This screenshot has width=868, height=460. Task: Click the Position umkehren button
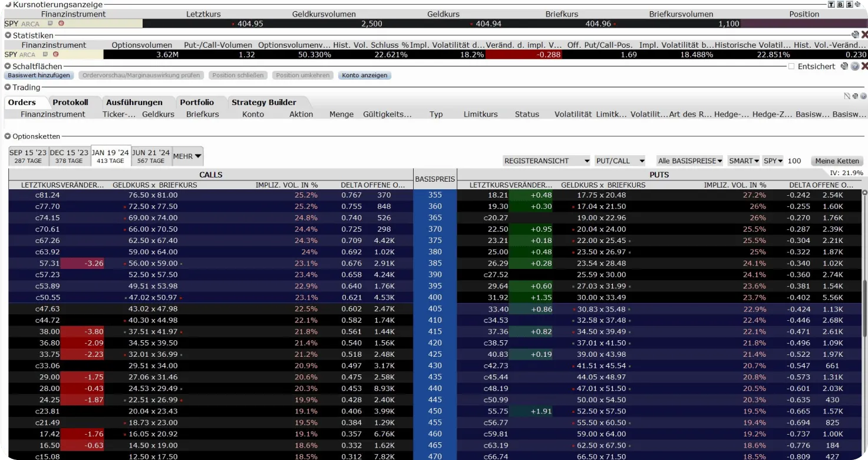coord(303,75)
